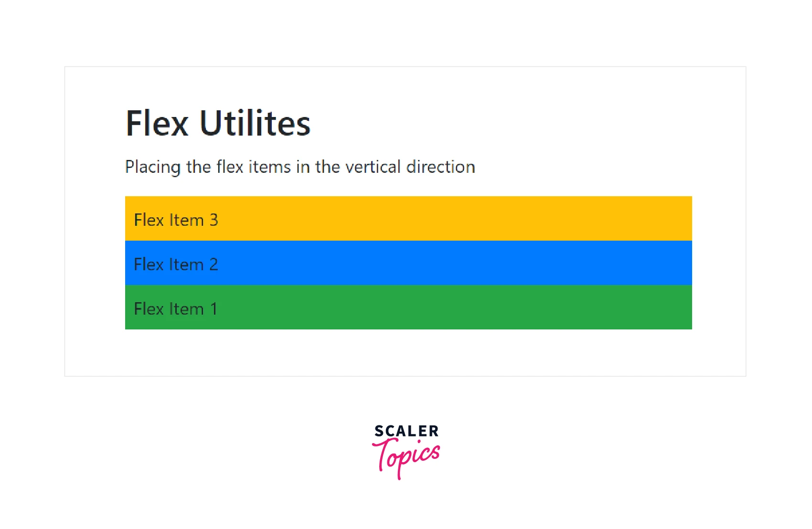Click the "Flex Item 3" text label
Screen dimensions: 812x529
point(176,220)
